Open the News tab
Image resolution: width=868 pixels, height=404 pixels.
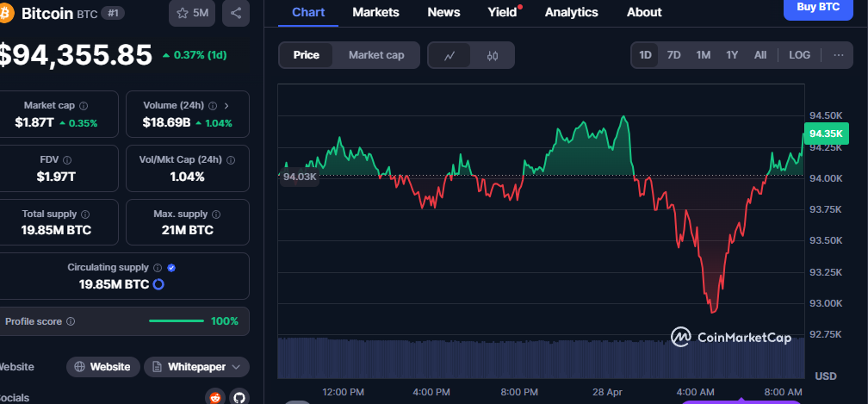click(444, 12)
